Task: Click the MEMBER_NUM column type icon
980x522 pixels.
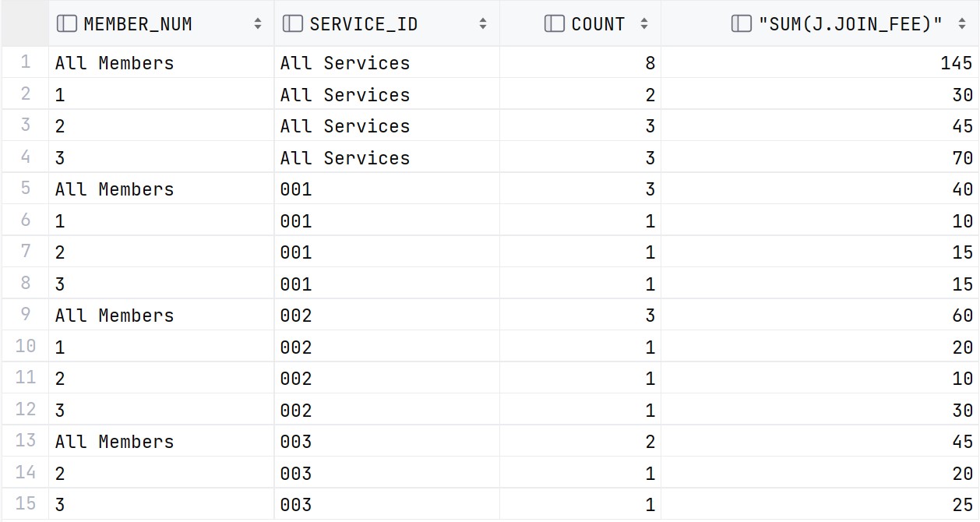Action: pos(67,23)
